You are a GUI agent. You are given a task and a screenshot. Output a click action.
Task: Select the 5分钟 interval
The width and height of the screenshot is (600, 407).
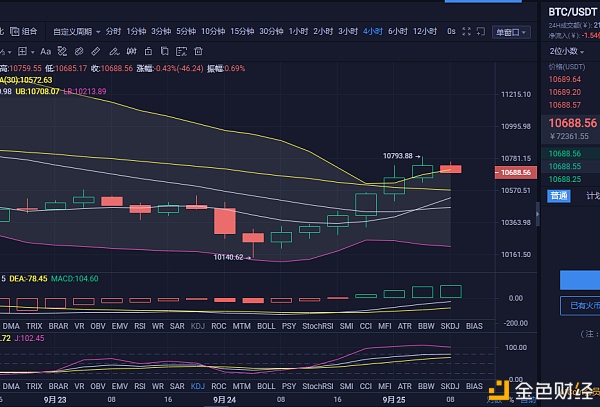[x=186, y=31]
